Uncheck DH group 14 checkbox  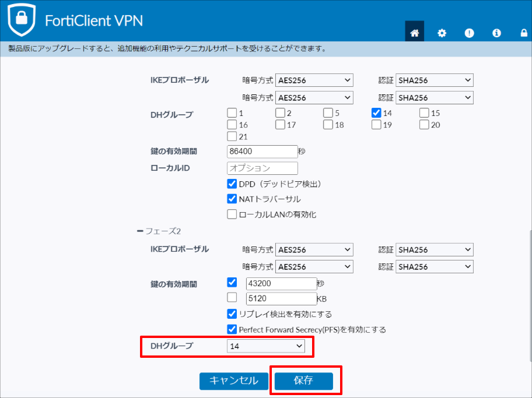click(376, 112)
